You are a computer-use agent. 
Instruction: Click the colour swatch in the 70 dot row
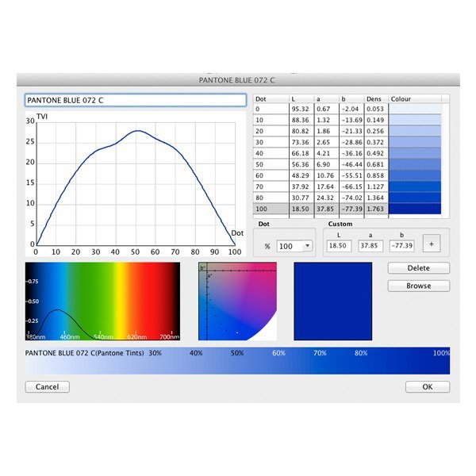418,186
